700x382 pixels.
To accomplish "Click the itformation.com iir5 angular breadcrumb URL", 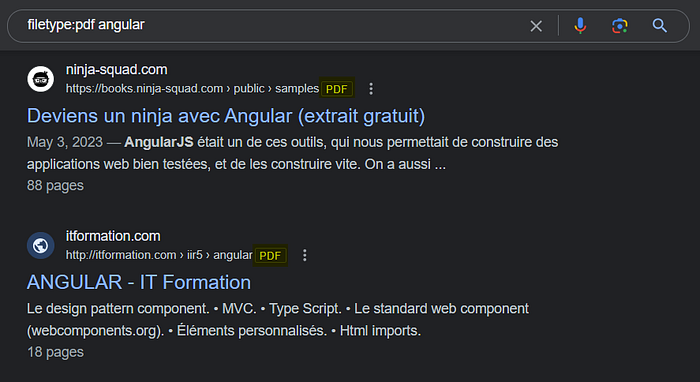I will pyautogui.click(x=159, y=255).
